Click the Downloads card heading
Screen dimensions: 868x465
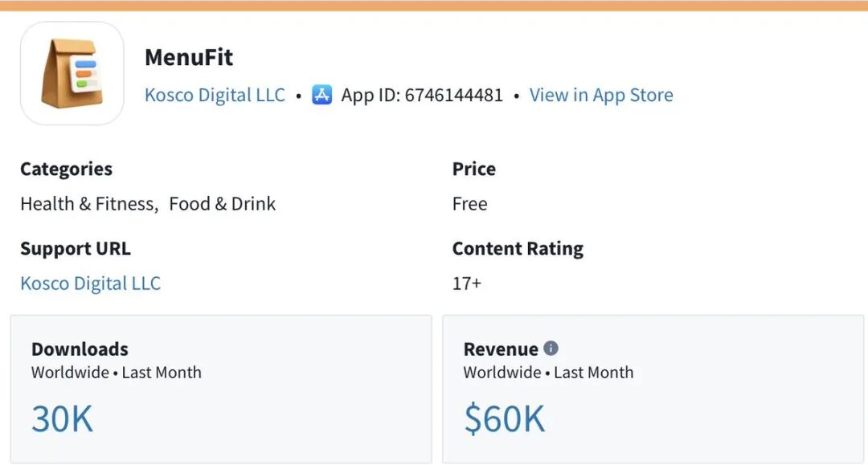(80, 349)
